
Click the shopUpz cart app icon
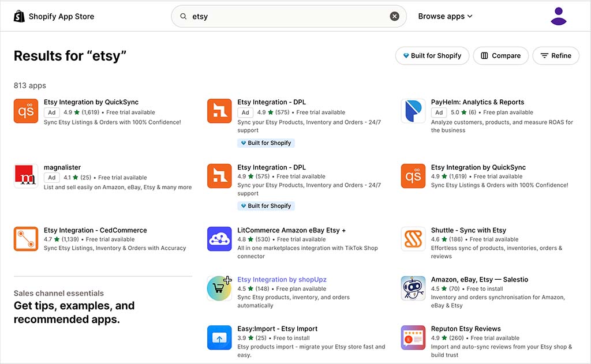(219, 288)
